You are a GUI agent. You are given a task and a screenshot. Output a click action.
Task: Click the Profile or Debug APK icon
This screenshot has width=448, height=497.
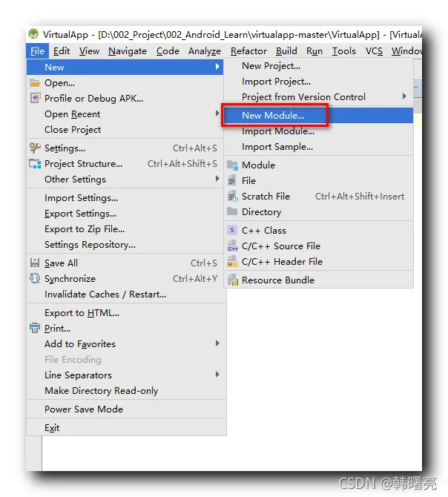(x=35, y=98)
